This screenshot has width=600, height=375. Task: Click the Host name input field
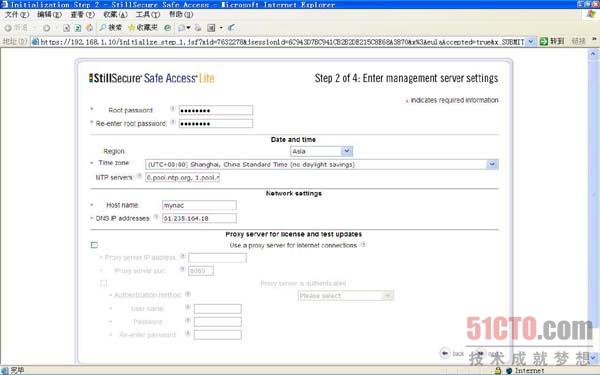[x=199, y=205]
